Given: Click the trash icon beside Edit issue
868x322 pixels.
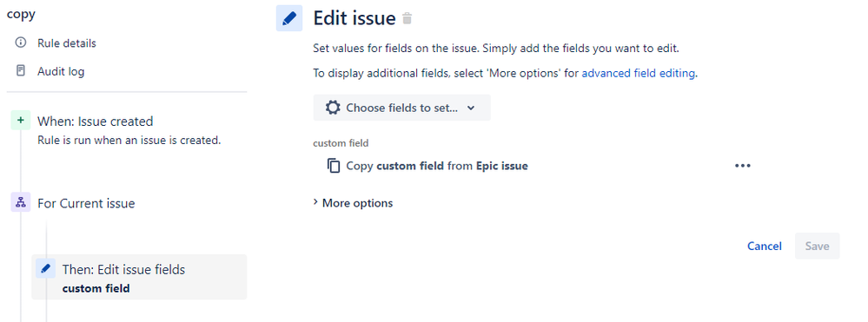Looking at the screenshot, I should [407, 19].
